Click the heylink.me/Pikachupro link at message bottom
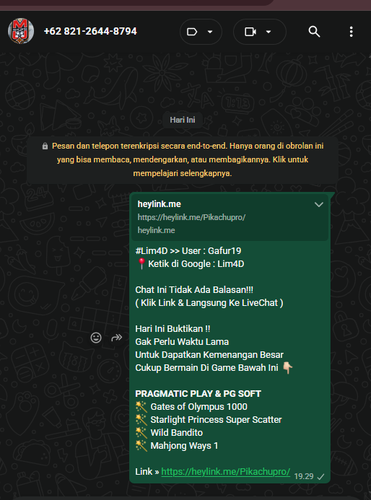 (226, 472)
